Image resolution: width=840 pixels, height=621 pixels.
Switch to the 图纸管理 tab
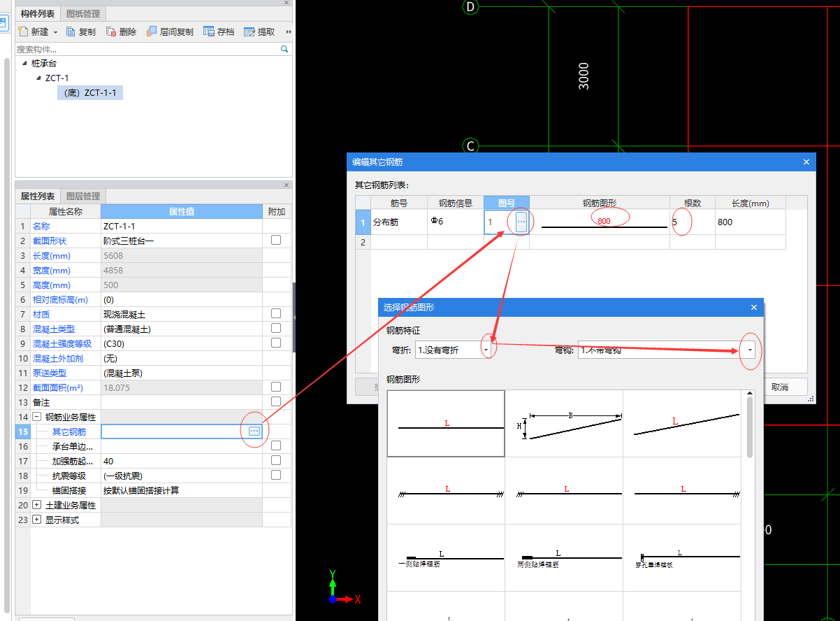click(82, 13)
